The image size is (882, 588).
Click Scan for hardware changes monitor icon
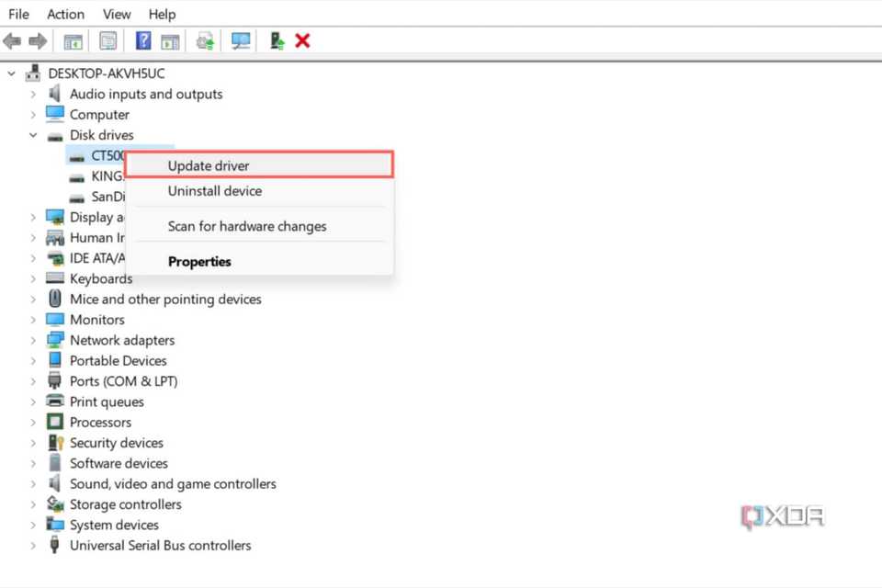coord(241,41)
